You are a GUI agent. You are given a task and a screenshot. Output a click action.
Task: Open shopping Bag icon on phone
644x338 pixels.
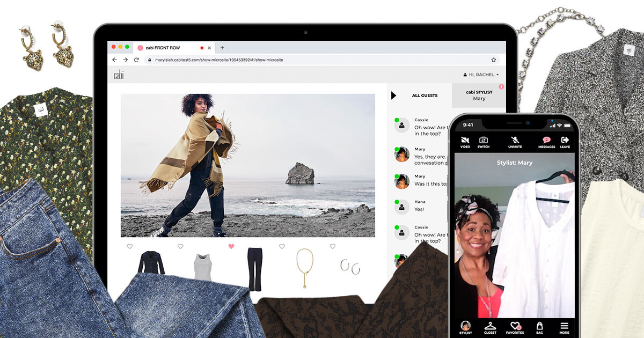[540, 328]
